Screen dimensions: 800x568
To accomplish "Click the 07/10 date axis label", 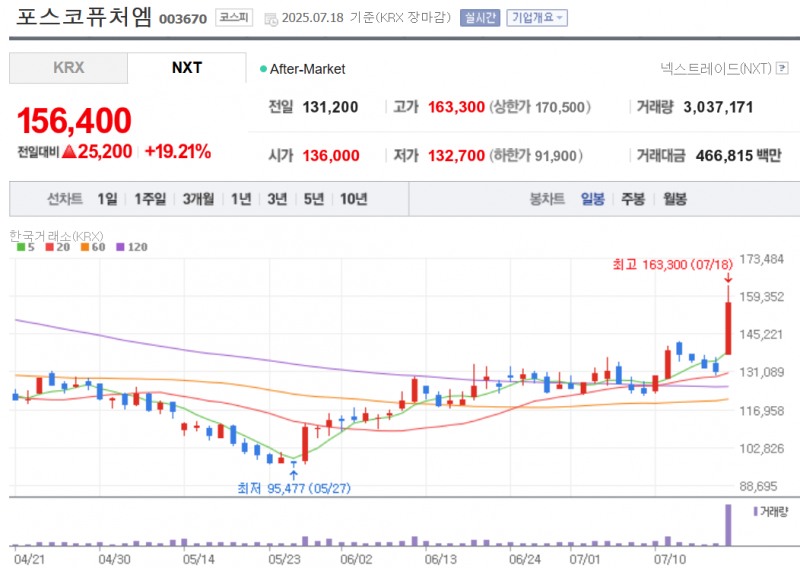I will [x=670, y=559].
